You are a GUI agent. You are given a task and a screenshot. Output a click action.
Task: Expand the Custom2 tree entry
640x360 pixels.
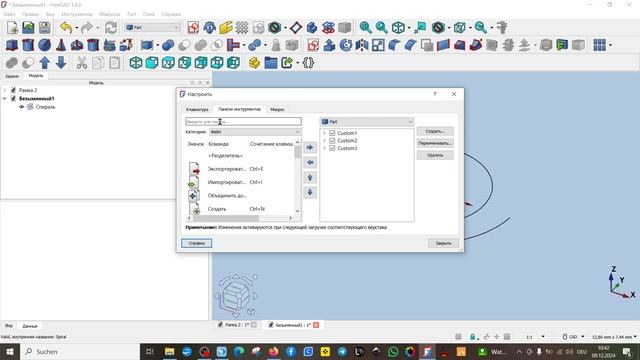324,140
